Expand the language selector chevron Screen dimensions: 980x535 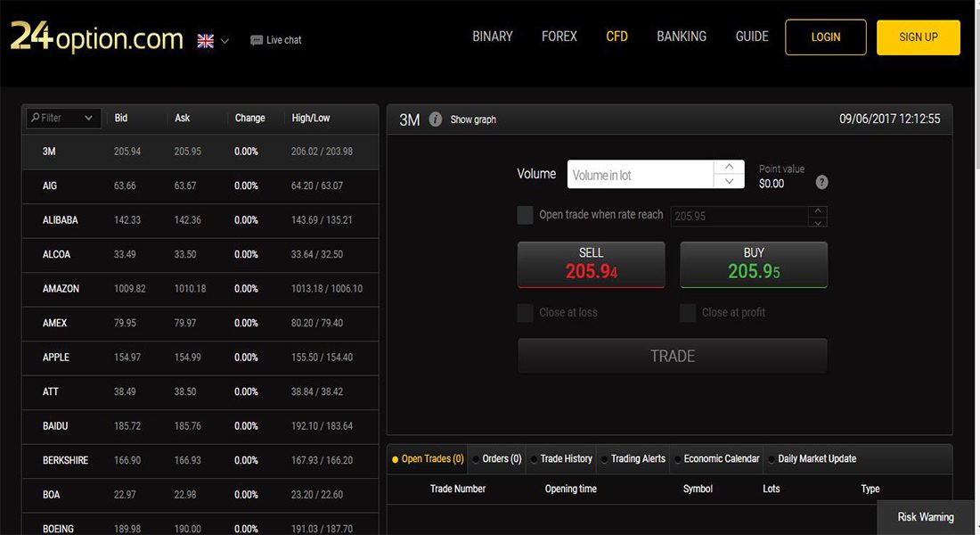[225, 41]
